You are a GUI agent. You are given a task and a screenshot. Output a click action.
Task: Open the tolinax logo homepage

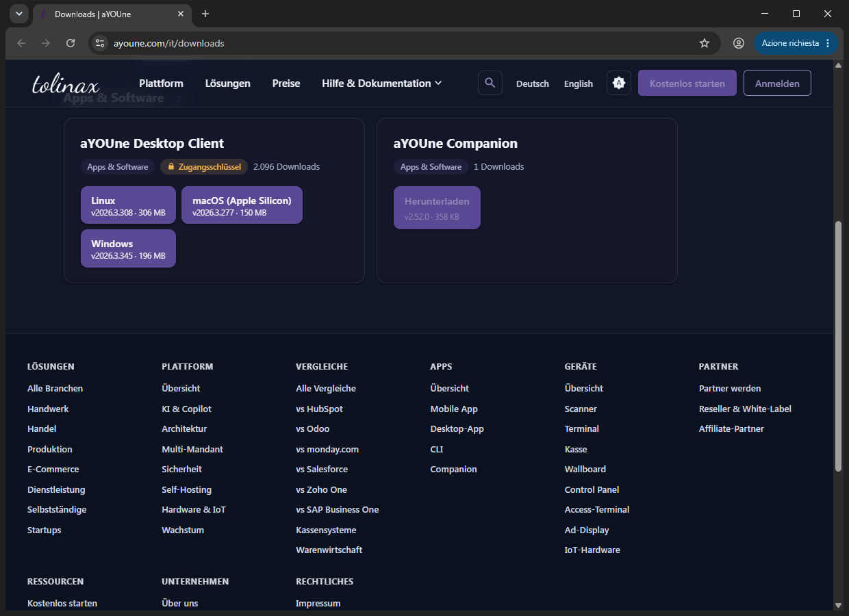66,84
